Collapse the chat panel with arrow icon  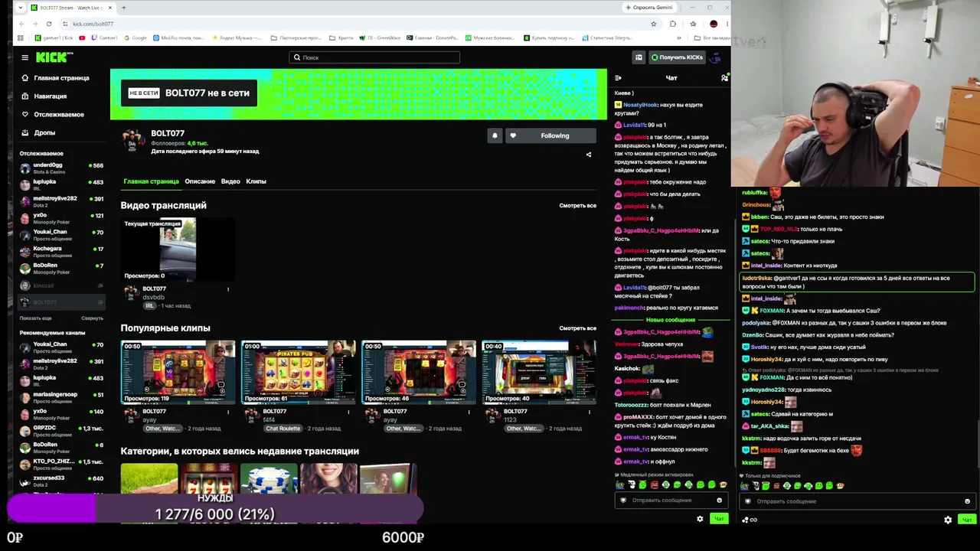coord(618,78)
